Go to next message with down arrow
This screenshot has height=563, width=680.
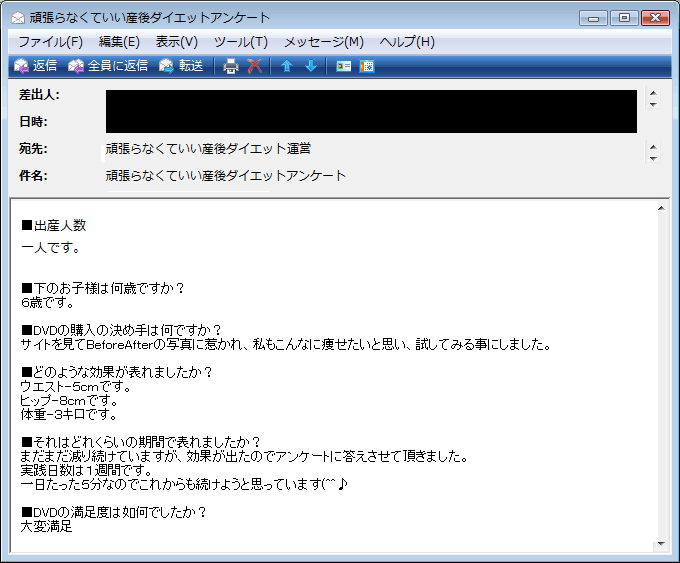(311, 66)
